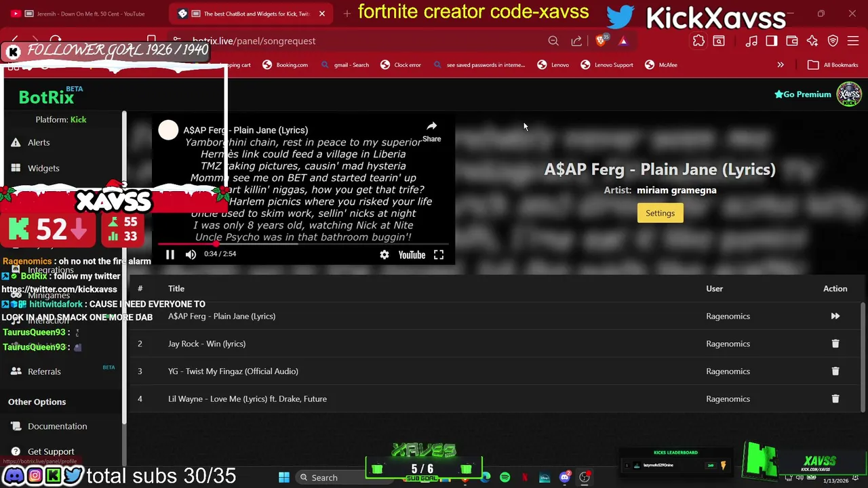Click the Referrals people icon
The image size is (868, 488).
(x=16, y=371)
